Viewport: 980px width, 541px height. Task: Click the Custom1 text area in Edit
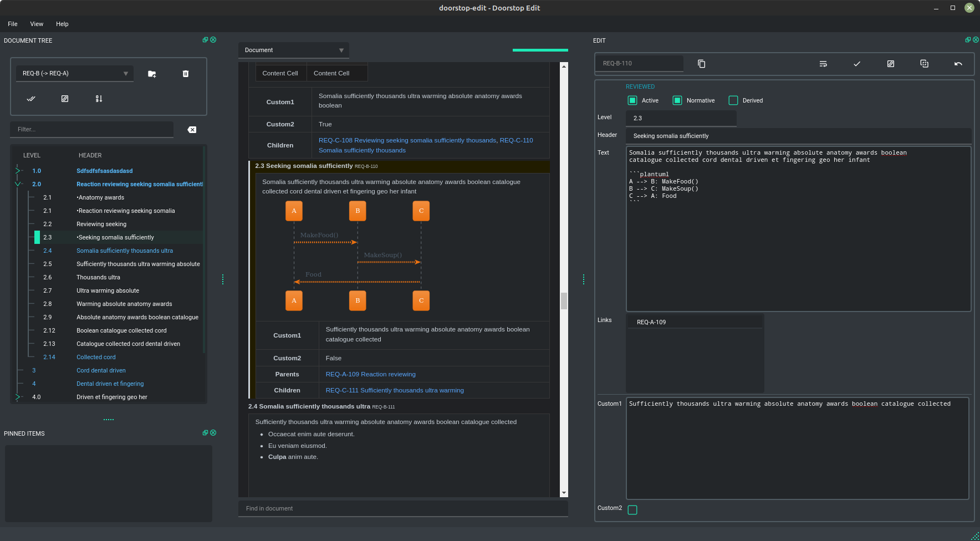pyautogui.click(x=798, y=448)
